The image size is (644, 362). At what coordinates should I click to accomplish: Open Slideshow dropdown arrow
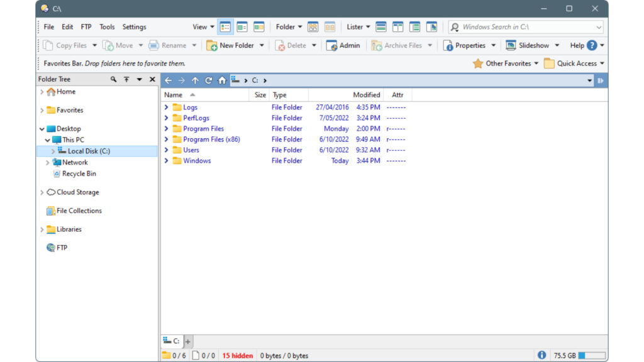click(x=557, y=45)
